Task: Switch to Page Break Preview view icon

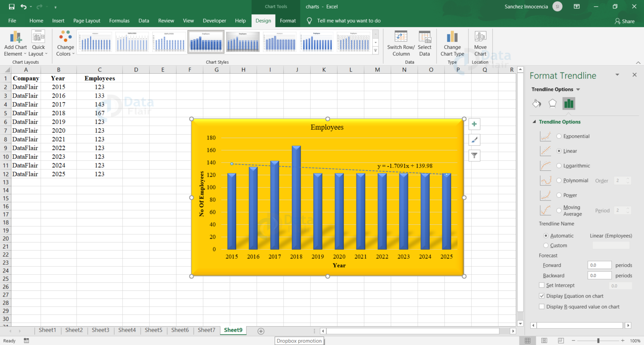Action: point(561,340)
